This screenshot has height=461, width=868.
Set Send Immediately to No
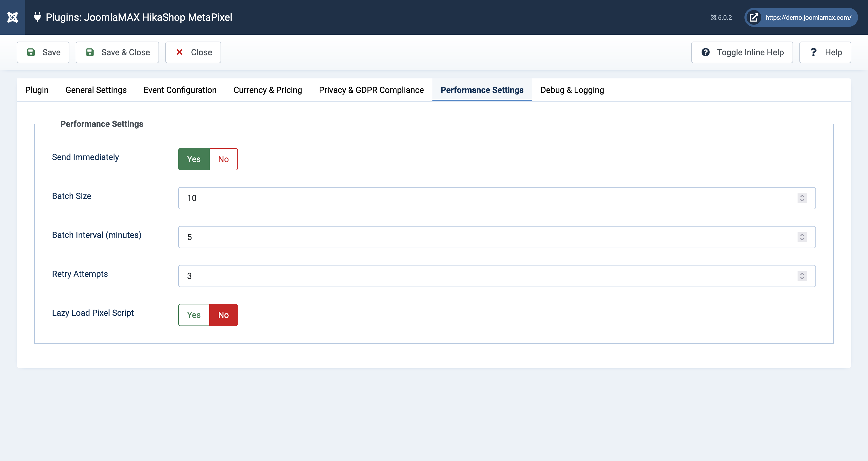[223, 159]
